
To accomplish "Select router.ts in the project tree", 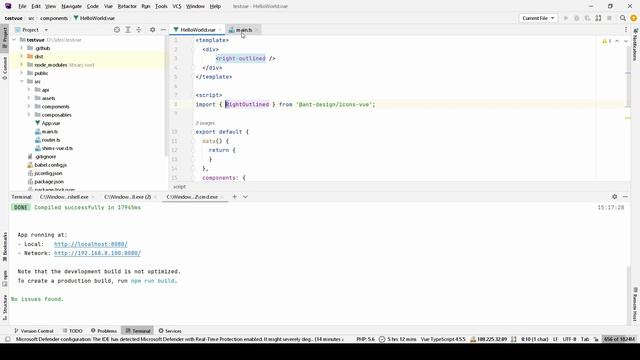I will click(51, 140).
